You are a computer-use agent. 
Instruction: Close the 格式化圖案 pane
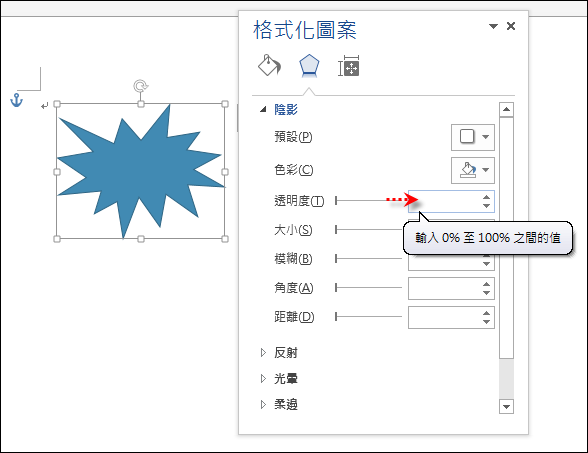[511, 26]
